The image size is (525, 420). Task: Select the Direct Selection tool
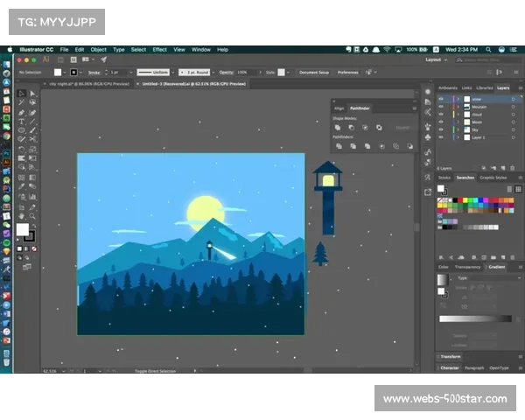point(33,93)
